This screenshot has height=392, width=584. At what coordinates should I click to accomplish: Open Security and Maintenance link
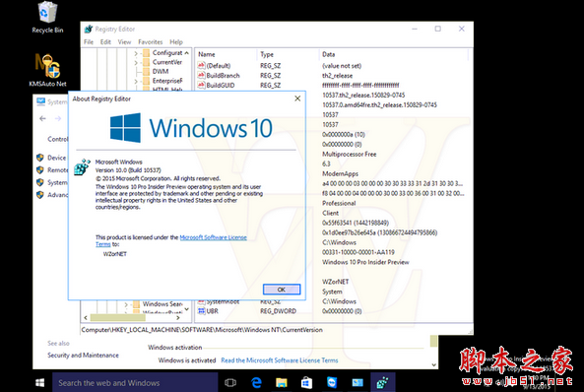pos(83,356)
